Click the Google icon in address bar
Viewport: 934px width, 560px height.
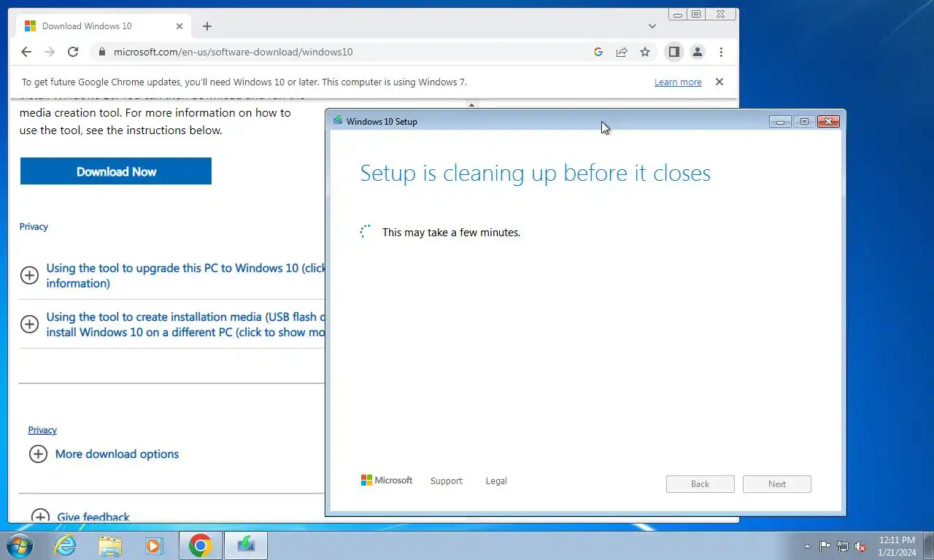pyautogui.click(x=598, y=52)
